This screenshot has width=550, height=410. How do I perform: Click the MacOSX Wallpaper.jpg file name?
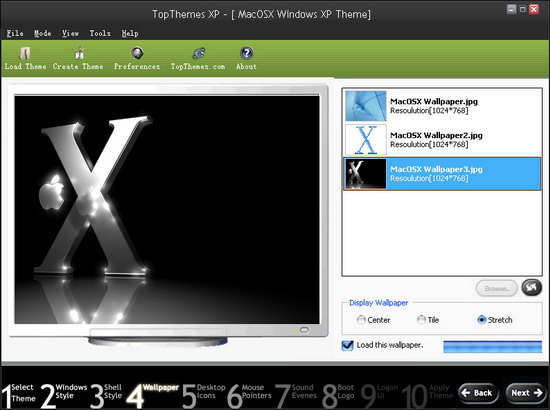coord(434,101)
